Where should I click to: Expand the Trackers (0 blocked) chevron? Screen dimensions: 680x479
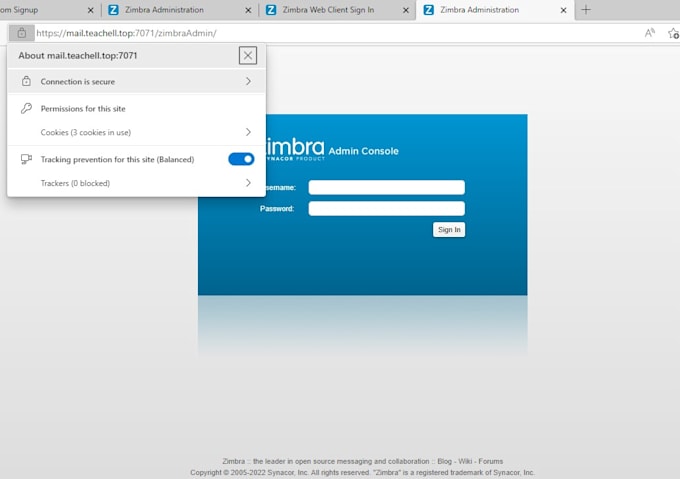pyautogui.click(x=248, y=183)
